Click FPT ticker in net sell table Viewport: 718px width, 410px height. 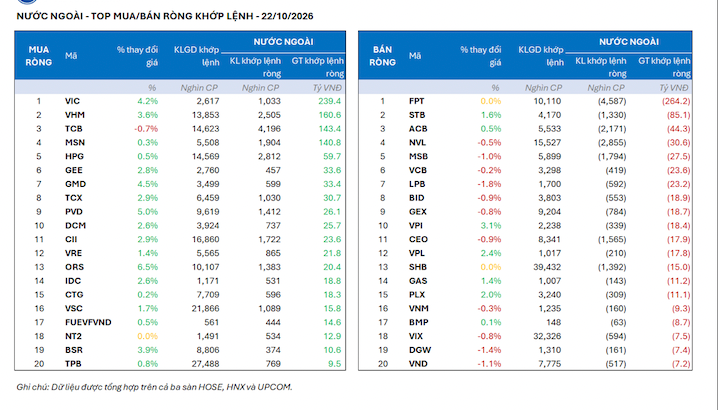[416, 101]
